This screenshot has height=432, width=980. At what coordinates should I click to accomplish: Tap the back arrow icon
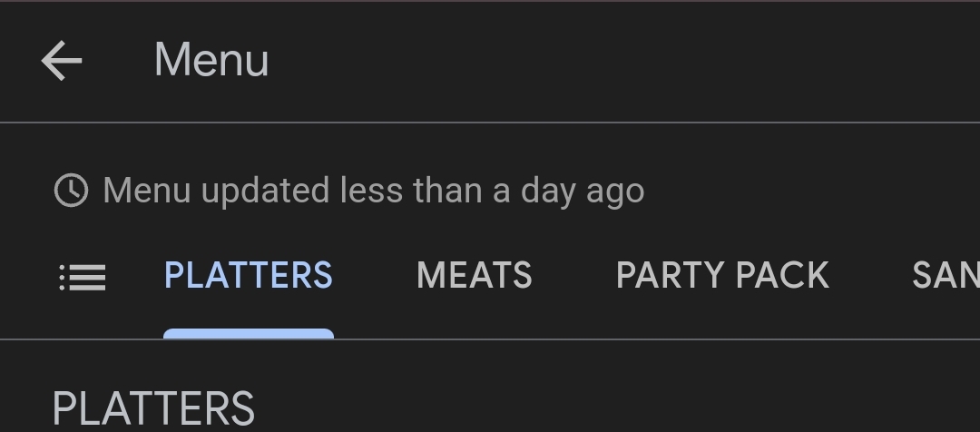(62, 62)
